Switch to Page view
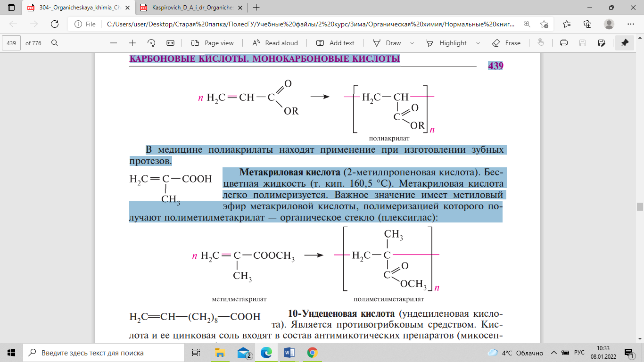Image resolution: width=644 pixels, height=362 pixels. [x=213, y=43]
